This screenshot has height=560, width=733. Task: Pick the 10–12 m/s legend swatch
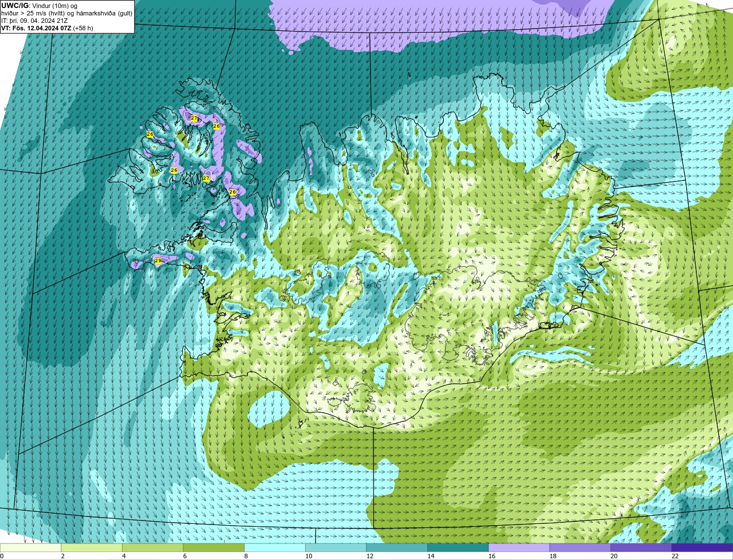(x=336, y=547)
